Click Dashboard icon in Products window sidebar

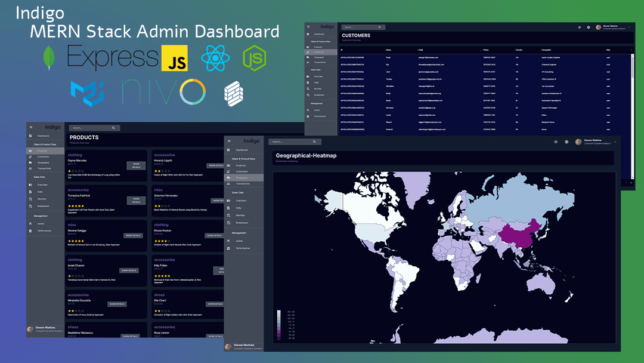coord(30,136)
